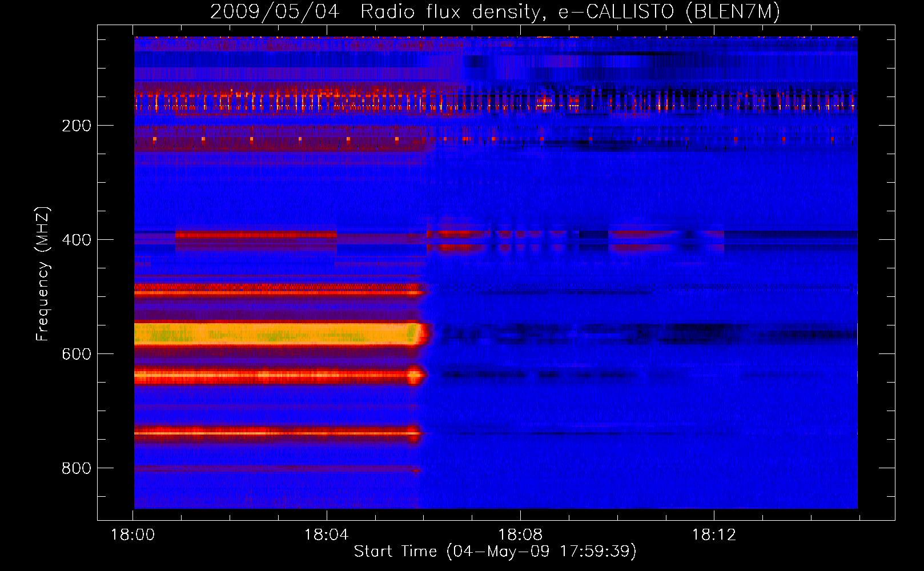Click the bright yellow emission band near 580 MHz
Screen dimensions: 924x571
[280, 334]
